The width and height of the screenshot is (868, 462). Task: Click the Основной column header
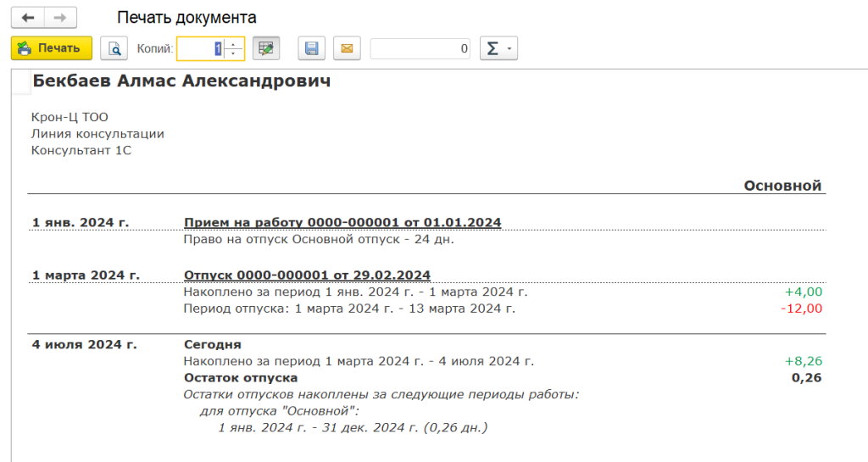point(782,186)
